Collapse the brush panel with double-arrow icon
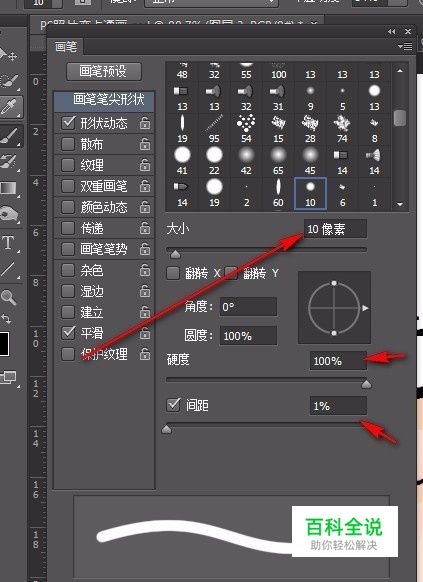The height and width of the screenshot is (582, 423). point(392,32)
